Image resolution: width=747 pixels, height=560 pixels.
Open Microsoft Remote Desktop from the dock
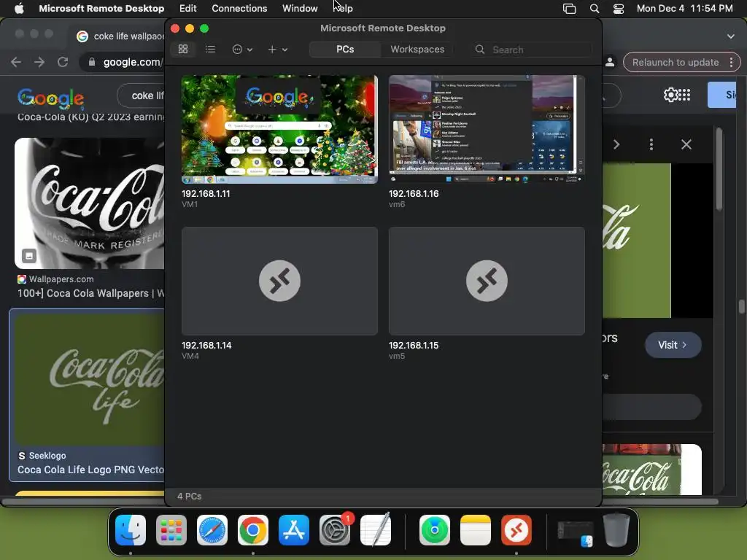point(516,530)
